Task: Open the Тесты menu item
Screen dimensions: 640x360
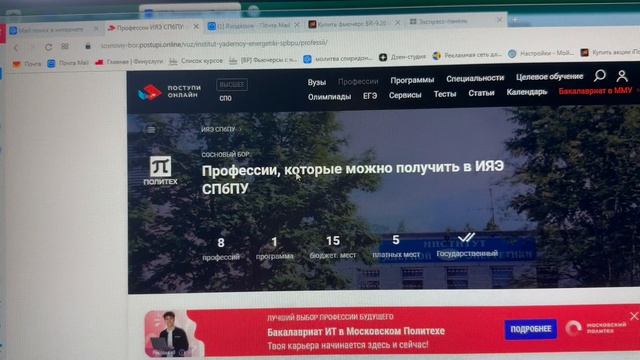Action: (x=445, y=94)
